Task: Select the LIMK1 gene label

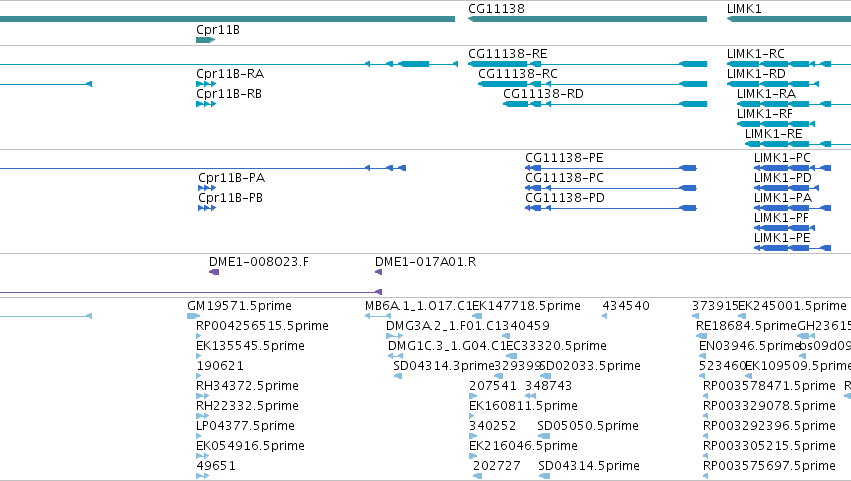Action: coord(744,9)
